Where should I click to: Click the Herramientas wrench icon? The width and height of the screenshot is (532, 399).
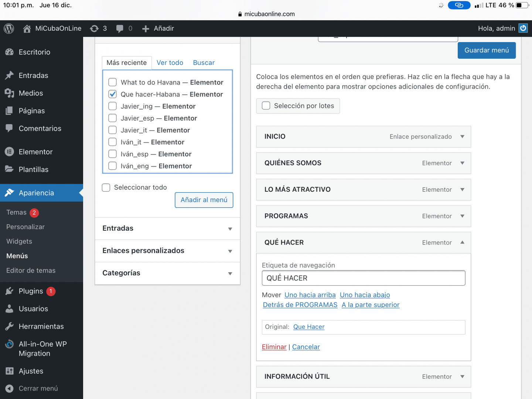point(9,326)
